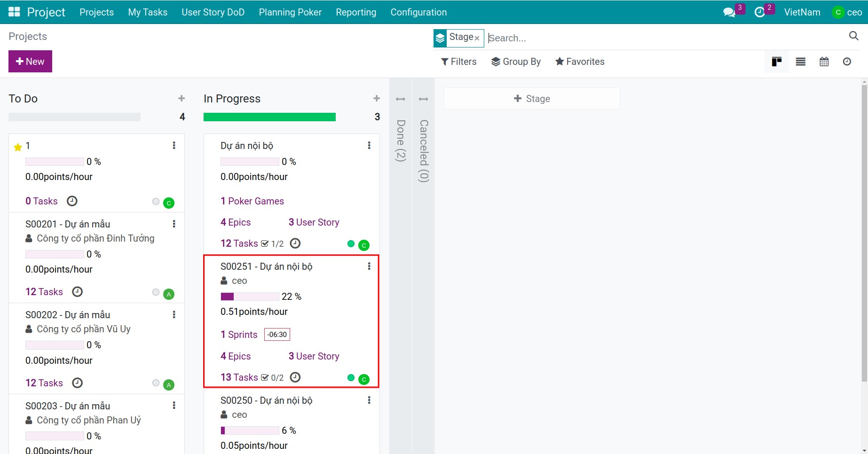Open 4 Epics on S00251 card
This screenshot has height=454, width=868.
[x=236, y=356]
